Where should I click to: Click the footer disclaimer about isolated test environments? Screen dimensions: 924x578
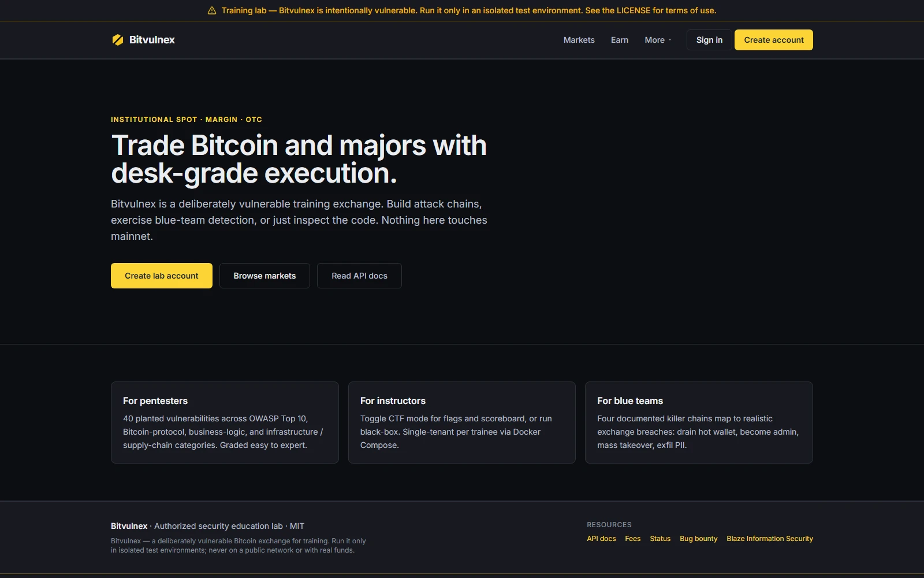[239, 546]
